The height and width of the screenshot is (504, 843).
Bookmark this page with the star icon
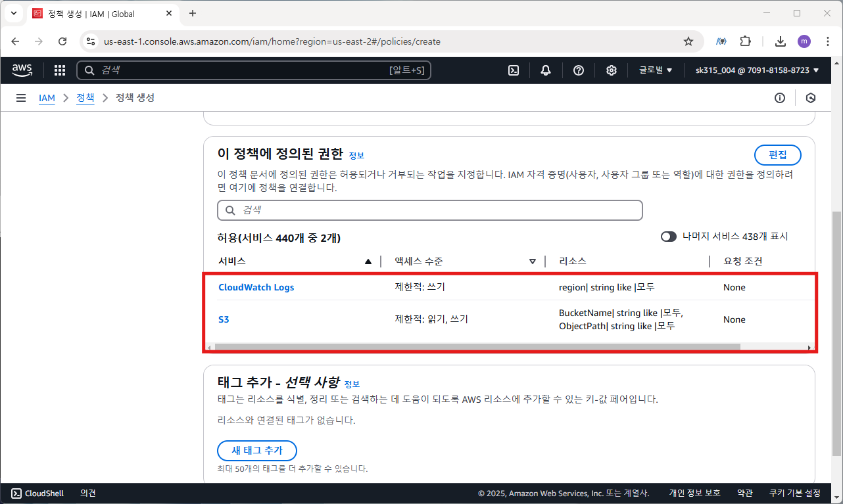[x=688, y=41]
